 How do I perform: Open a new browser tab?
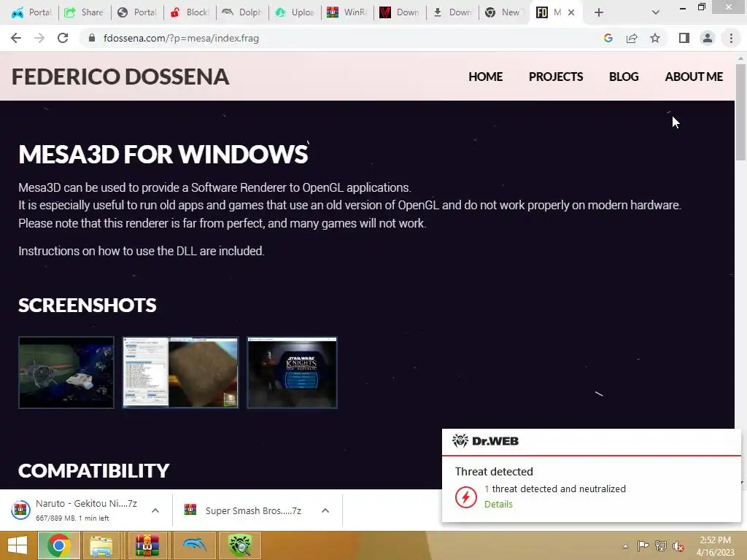coord(599,12)
